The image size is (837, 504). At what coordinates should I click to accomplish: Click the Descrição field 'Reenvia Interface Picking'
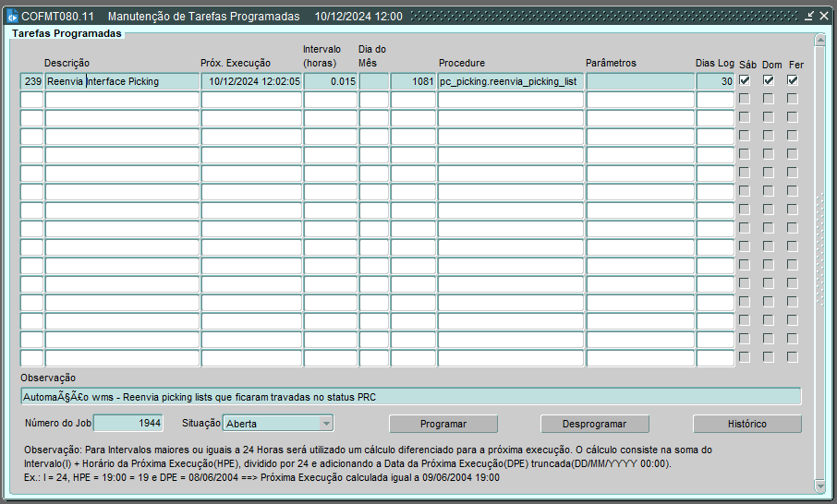[122, 81]
